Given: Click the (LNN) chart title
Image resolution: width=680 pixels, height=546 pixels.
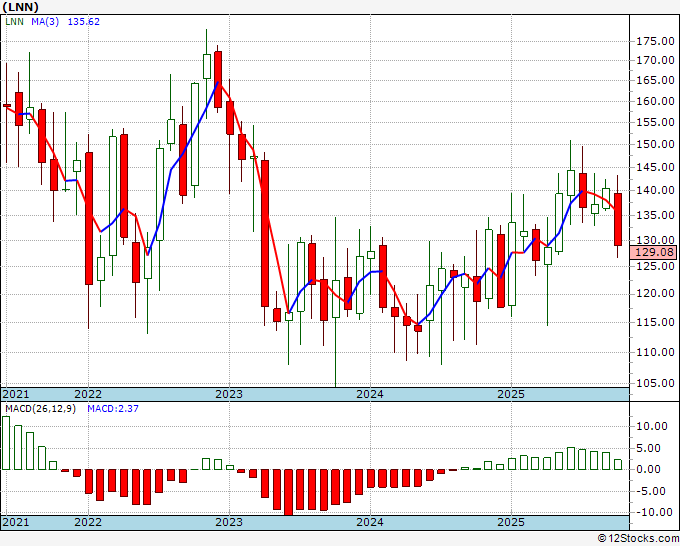Looking at the screenshot, I should [x=20, y=7].
